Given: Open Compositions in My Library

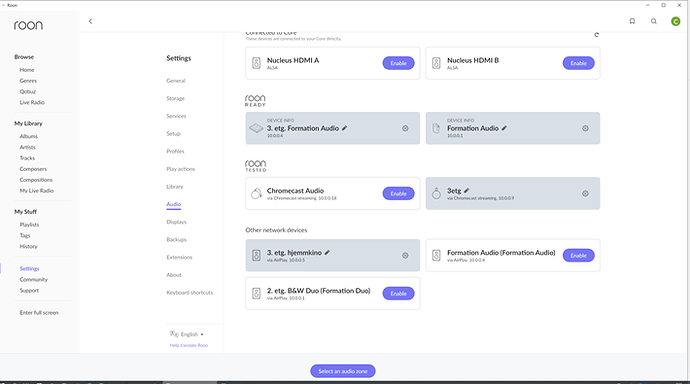Looking at the screenshot, I should pyautogui.click(x=36, y=180).
